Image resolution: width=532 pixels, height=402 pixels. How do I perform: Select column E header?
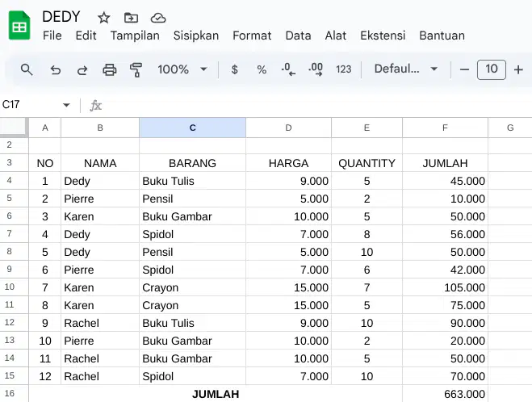(367, 128)
